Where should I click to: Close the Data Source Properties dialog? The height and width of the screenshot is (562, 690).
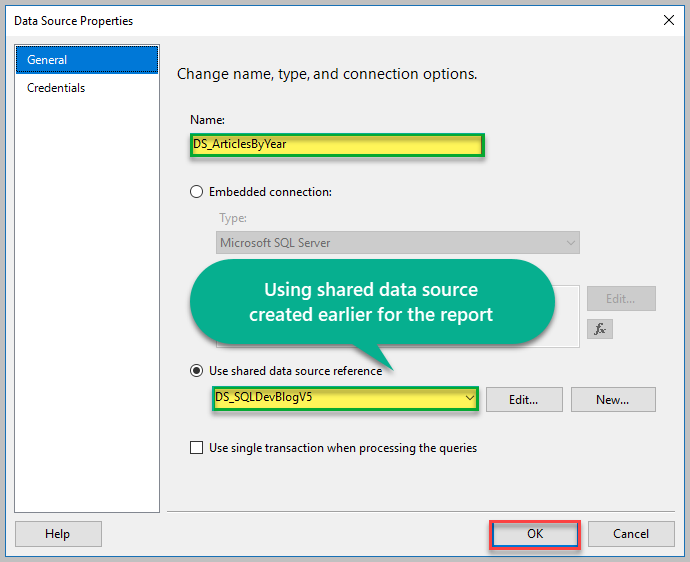click(x=668, y=20)
